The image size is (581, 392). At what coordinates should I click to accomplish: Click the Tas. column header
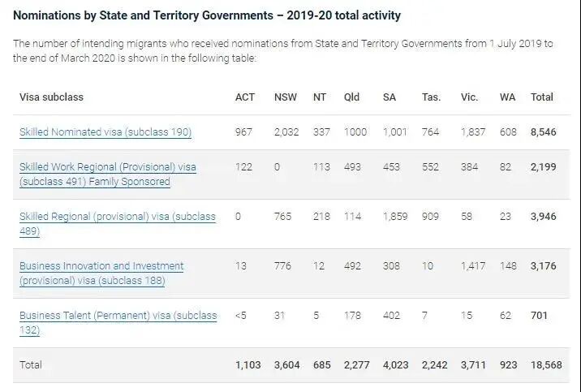431,97
